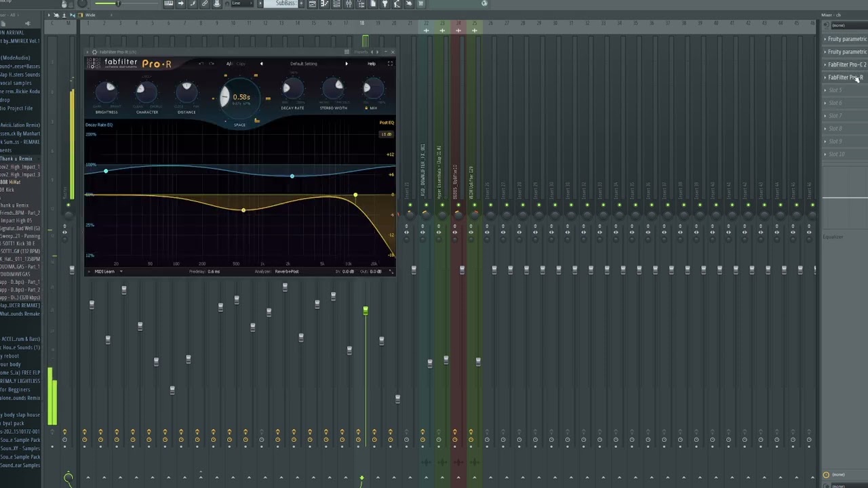Viewport: 868px width, 488px height.
Task: Click the yellow Post EQ high-cut node
Action: [x=355, y=195]
